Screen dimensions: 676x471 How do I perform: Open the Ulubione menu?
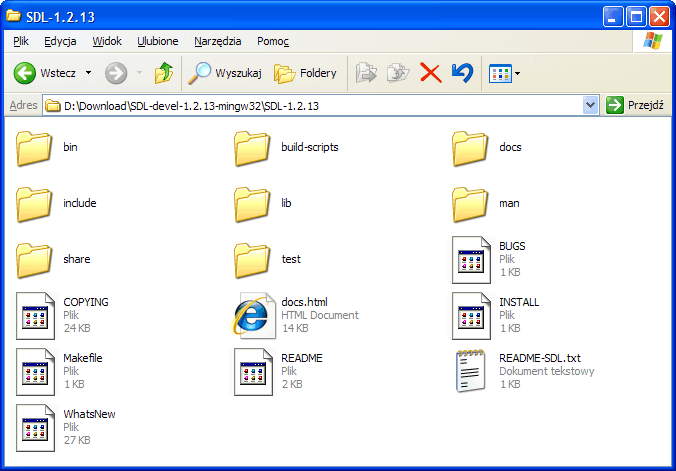tap(158, 41)
